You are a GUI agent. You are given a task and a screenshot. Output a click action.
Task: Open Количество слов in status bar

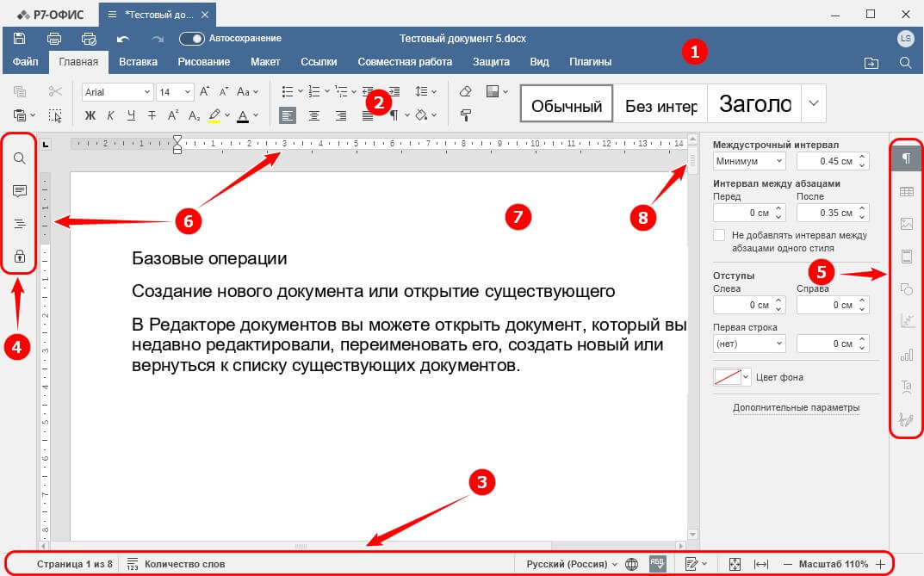pyautogui.click(x=176, y=564)
